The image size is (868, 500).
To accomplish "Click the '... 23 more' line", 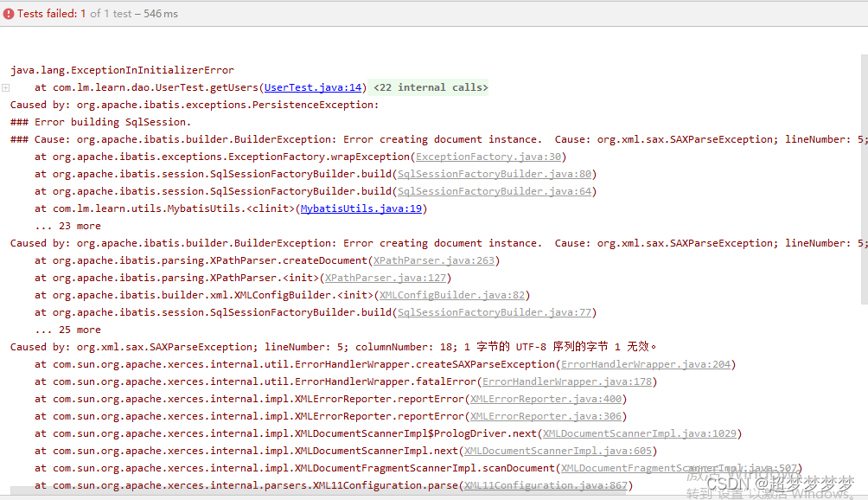I will [x=67, y=226].
